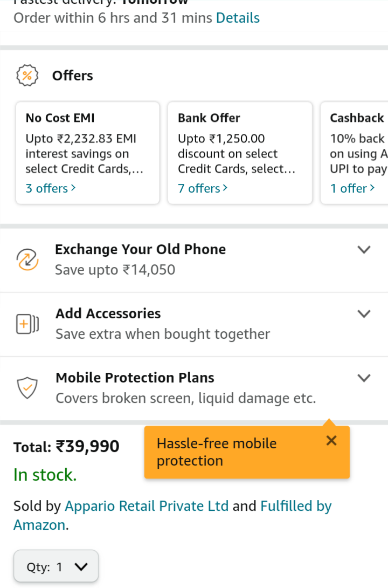The width and height of the screenshot is (388, 588).
Task: Tap the Offers percent badge icon
Action: click(x=27, y=76)
